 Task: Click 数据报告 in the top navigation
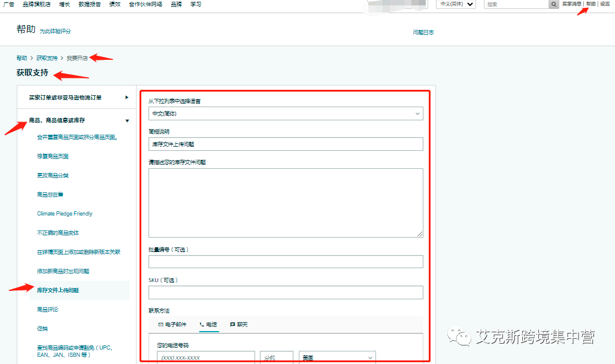[88, 4]
